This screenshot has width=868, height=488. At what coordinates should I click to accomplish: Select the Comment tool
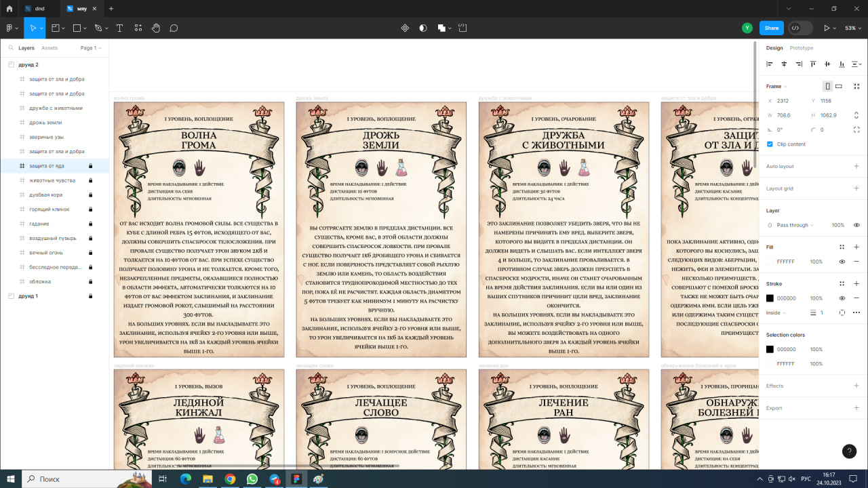point(174,28)
